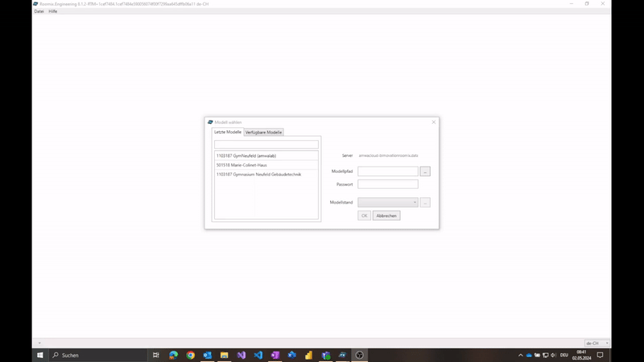Screen dimensions: 644x362
Task: Open Power BI yellow icon in taskbar
Action: point(308,355)
